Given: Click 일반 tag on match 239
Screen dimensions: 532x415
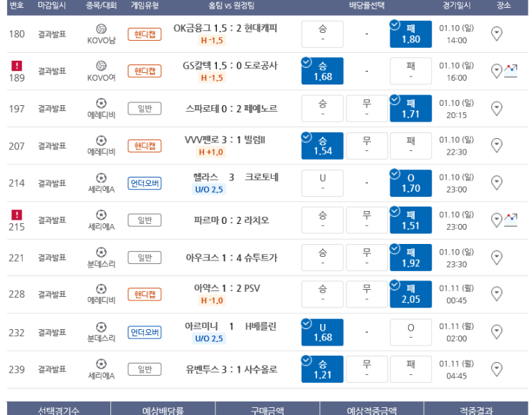Looking at the screenshot, I should 145,369.
